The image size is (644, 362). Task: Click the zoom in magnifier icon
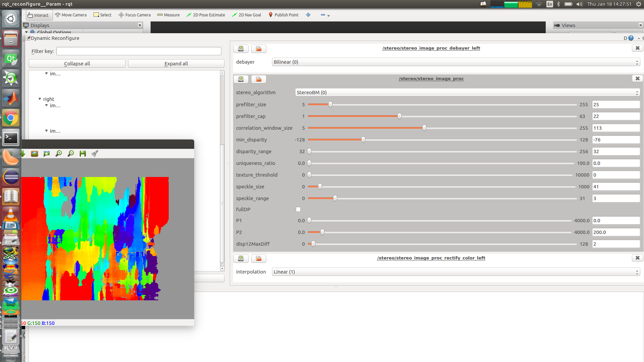pos(59,154)
